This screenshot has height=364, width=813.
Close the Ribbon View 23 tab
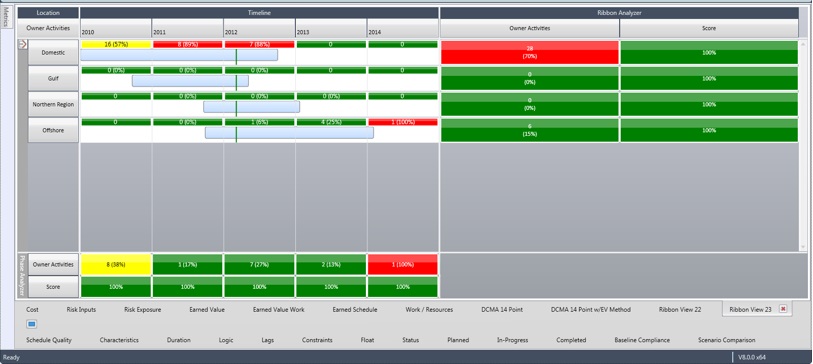783,309
